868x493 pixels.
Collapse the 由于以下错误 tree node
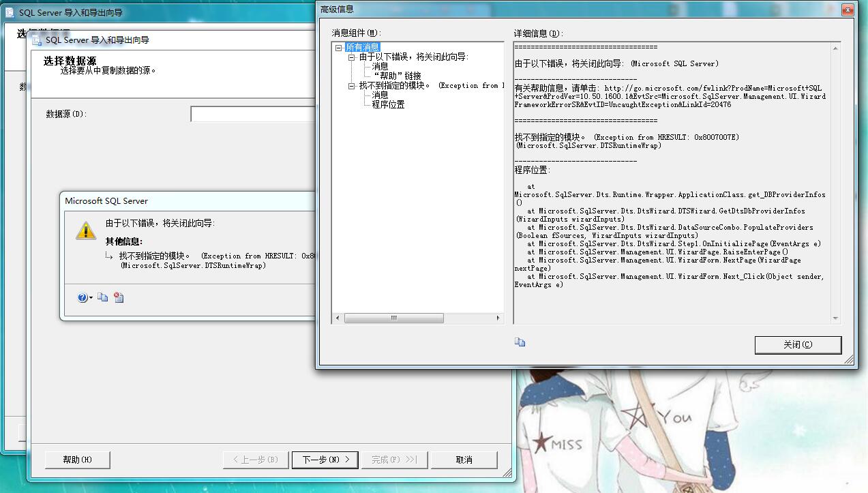click(x=352, y=57)
